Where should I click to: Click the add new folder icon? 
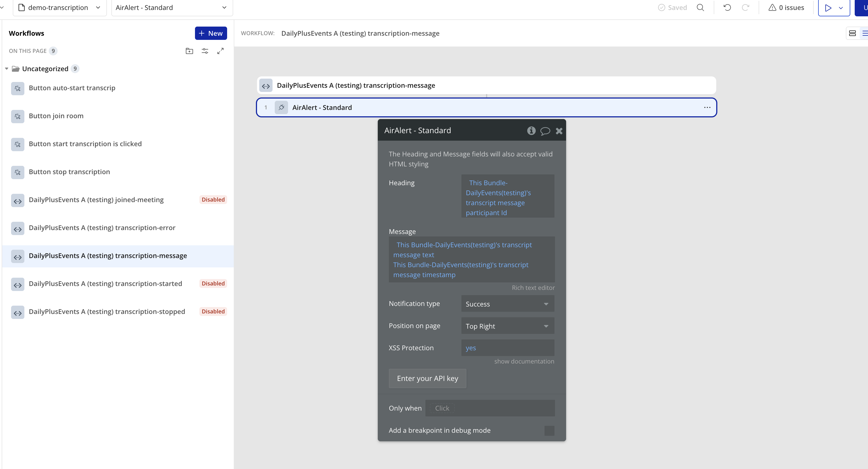pyautogui.click(x=189, y=51)
